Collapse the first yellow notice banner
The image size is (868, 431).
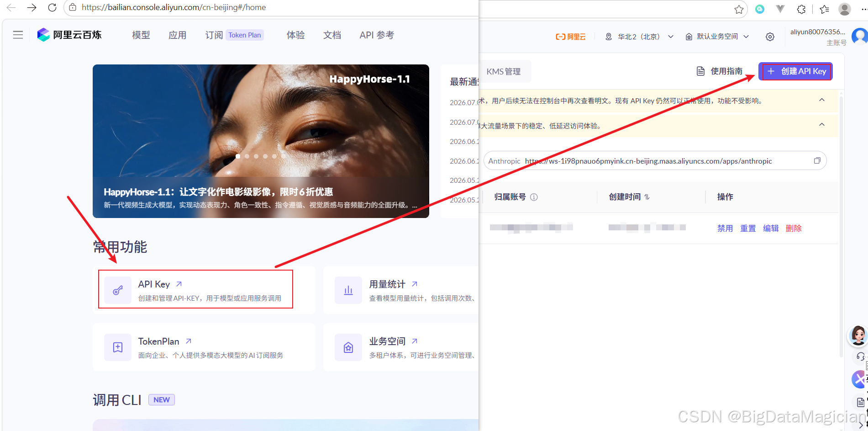coord(822,100)
